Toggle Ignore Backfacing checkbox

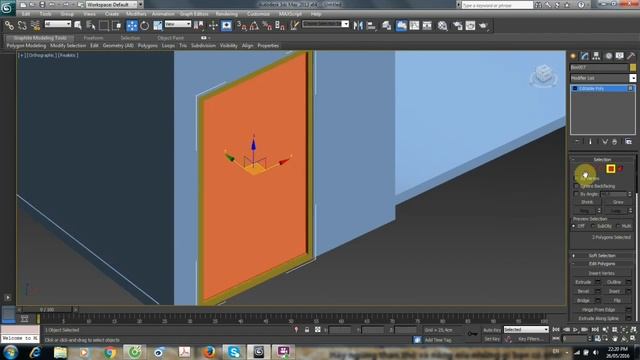coord(576,186)
